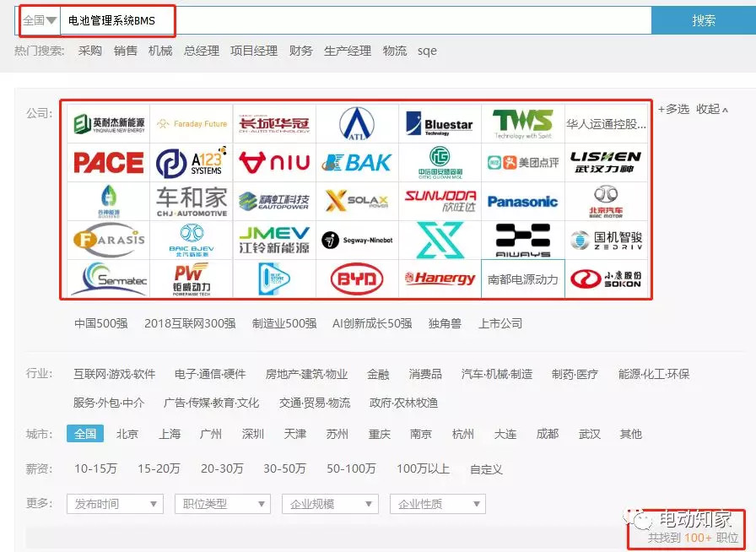Open the 全国 region dropdown in search bar
756x552 pixels.
click(40, 20)
